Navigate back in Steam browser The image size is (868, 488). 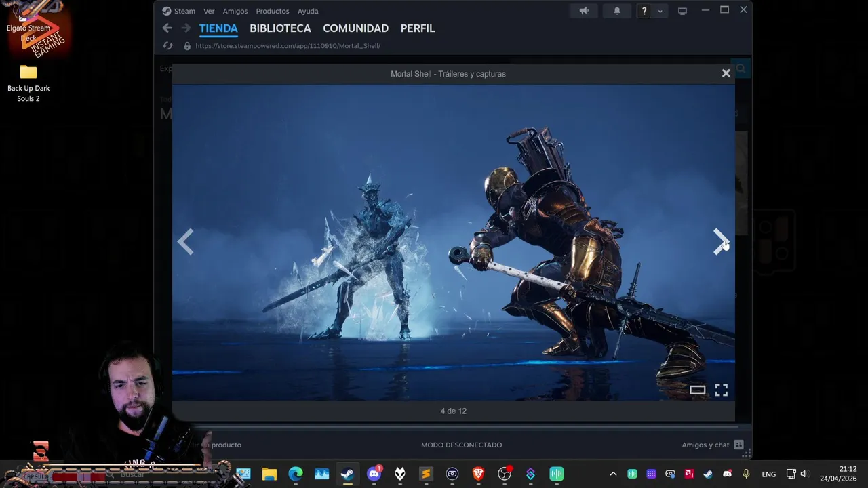point(167,28)
